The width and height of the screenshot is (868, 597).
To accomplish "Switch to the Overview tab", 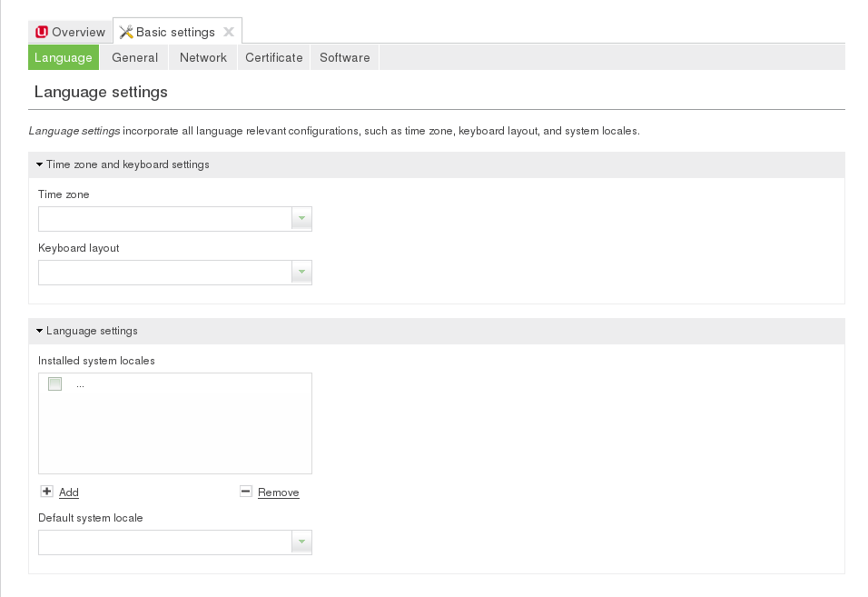I will point(71,33).
